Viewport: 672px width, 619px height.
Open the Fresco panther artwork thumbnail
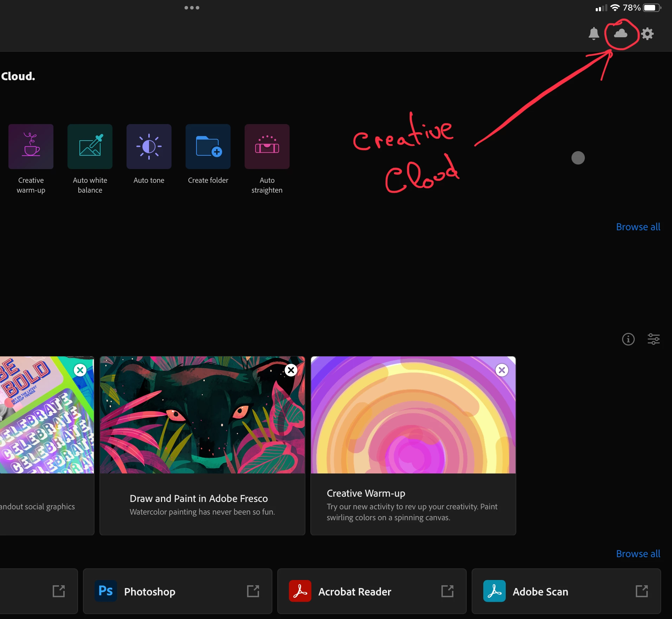(x=202, y=415)
